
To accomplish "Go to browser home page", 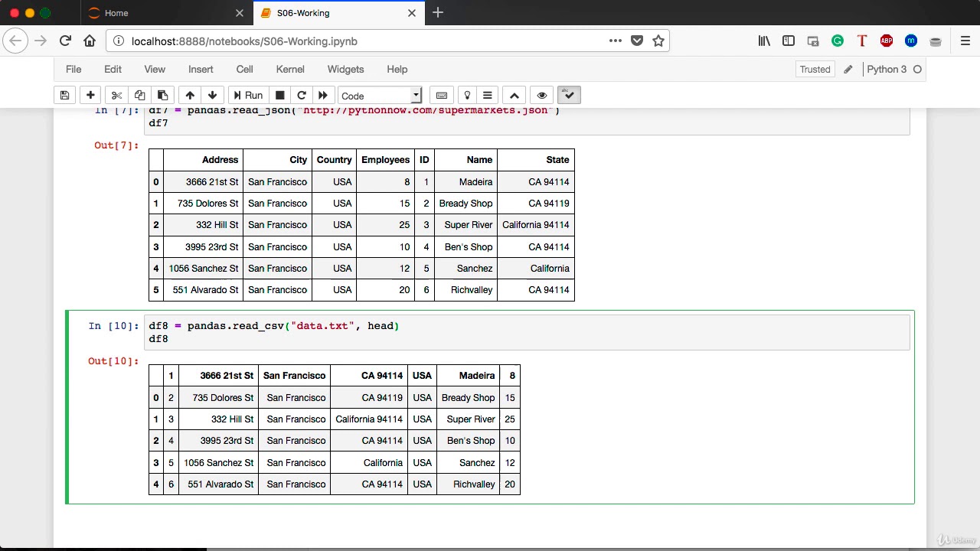I will [90, 41].
